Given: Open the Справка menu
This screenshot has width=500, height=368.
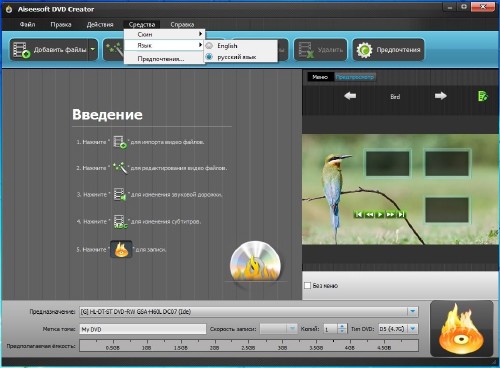Looking at the screenshot, I should [x=182, y=24].
